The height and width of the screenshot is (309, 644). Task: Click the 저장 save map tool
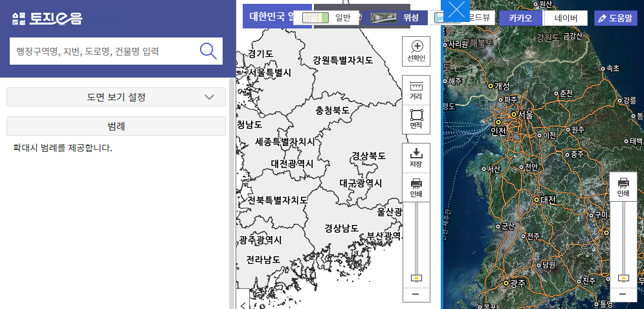[416, 158]
